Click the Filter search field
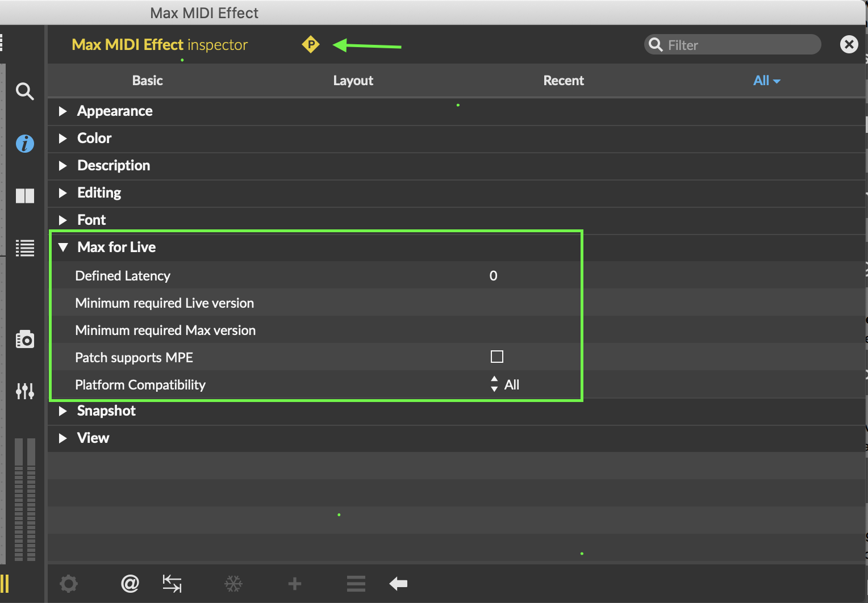The height and width of the screenshot is (603, 868). click(x=738, y=45)
